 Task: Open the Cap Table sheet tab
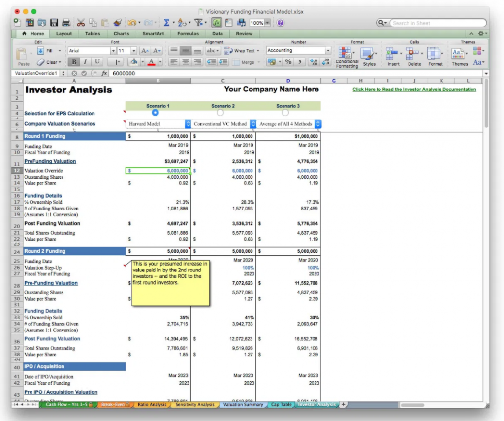(281, 404)
